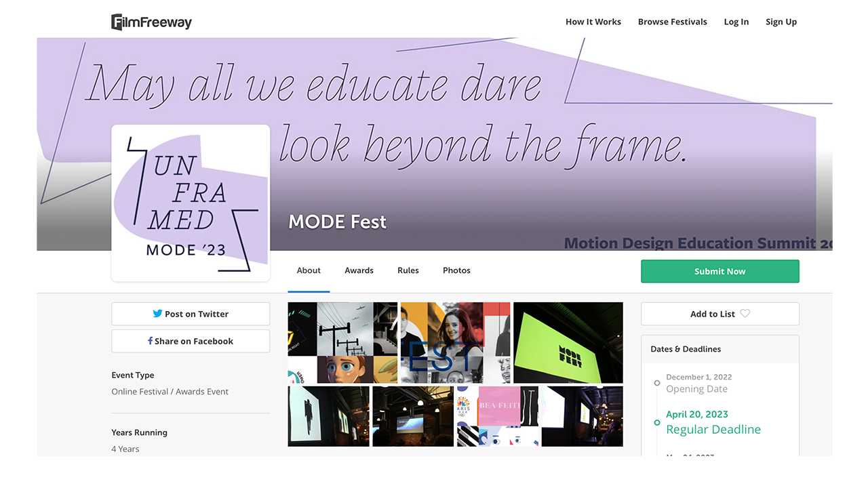This screenshot has height=488, width=868.
Task: Click Motion Design Education Summit banner text
Action: click(698, 243)
